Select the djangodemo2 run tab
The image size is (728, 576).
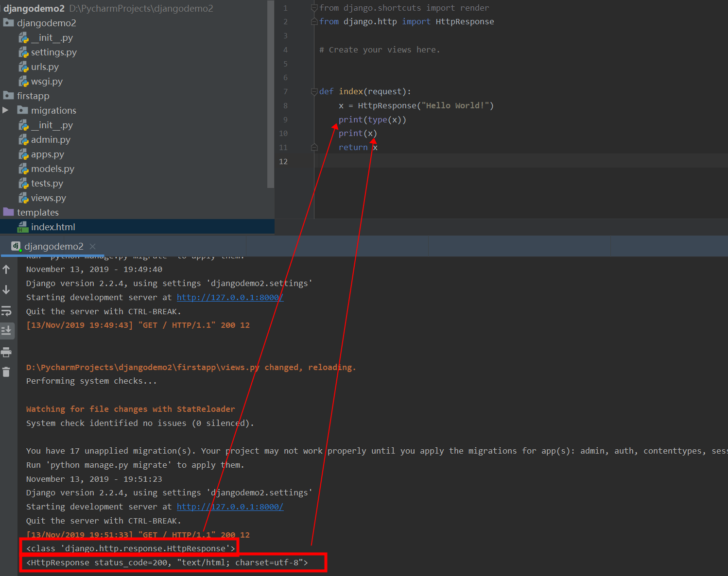tap(53, 246)
